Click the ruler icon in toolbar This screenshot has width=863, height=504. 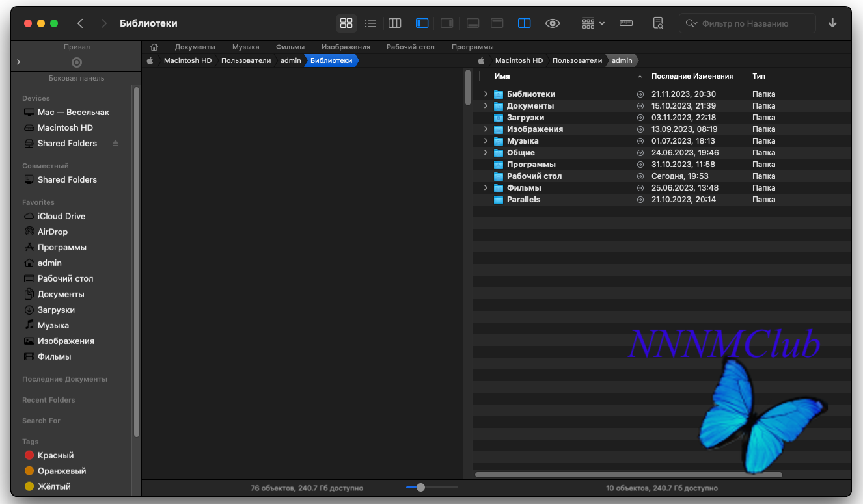coord(626,23)
